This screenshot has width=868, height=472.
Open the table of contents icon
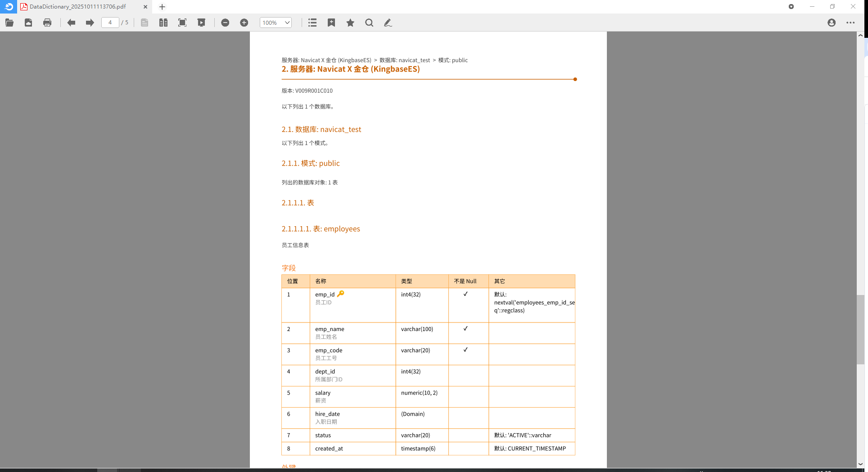pos(312,23)
